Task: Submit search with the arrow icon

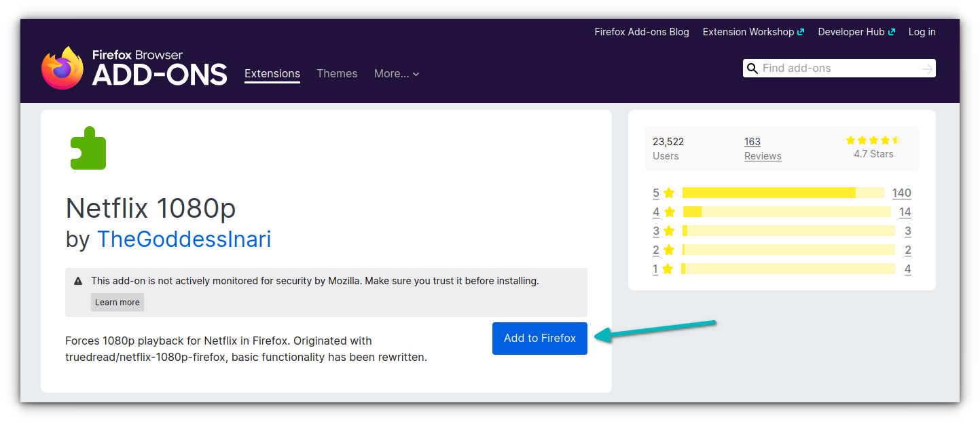Action: click(927, 69)
